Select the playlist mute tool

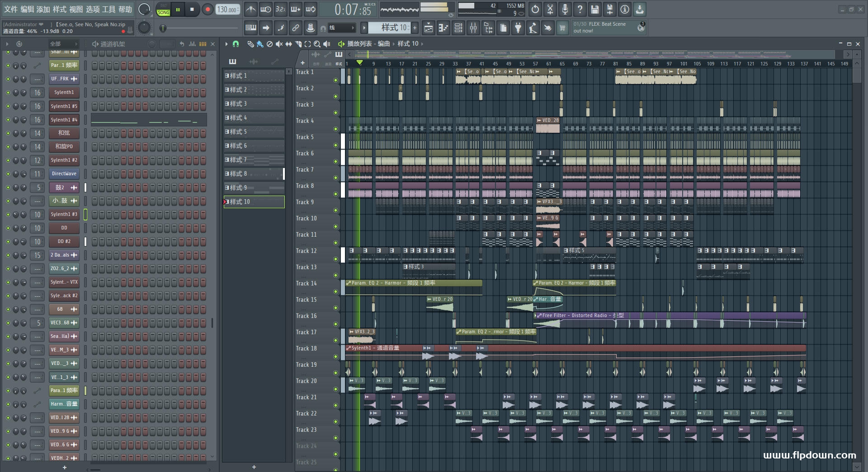point(279,44)
